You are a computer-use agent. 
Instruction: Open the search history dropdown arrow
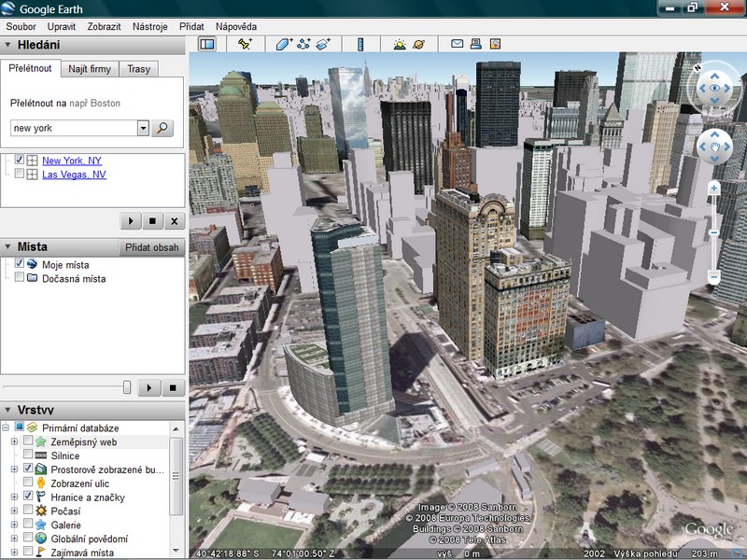(x=143, y=128)
